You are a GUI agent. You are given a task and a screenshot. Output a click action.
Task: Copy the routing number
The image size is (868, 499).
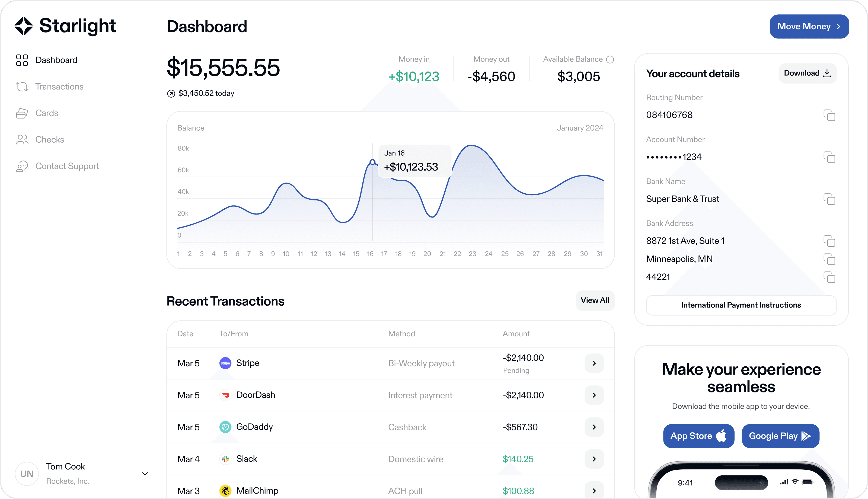pos(829,115)
